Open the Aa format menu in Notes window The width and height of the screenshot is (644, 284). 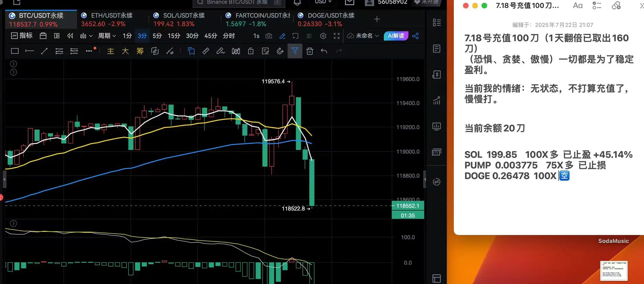pyautogui.click(x=578, y=5)
